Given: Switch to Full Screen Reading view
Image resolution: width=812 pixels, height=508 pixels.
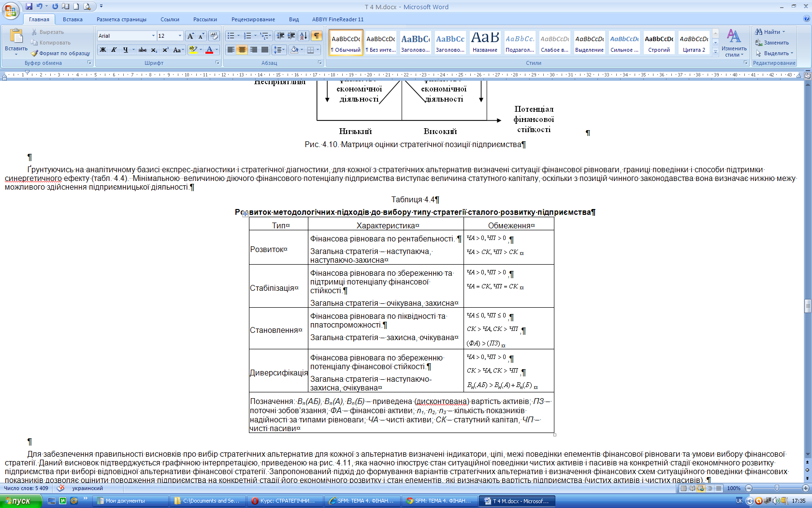Looking at the screenshot, I should 692,488.
